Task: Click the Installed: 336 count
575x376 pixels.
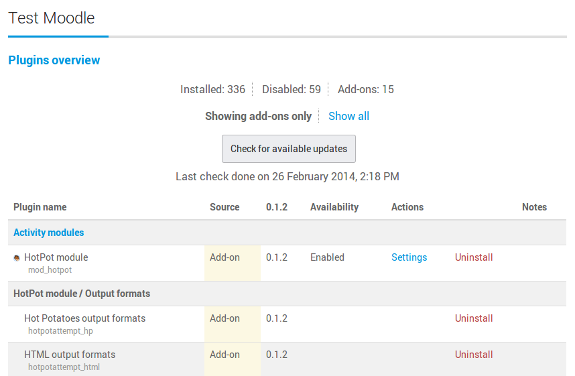Action: pos(213,89)
